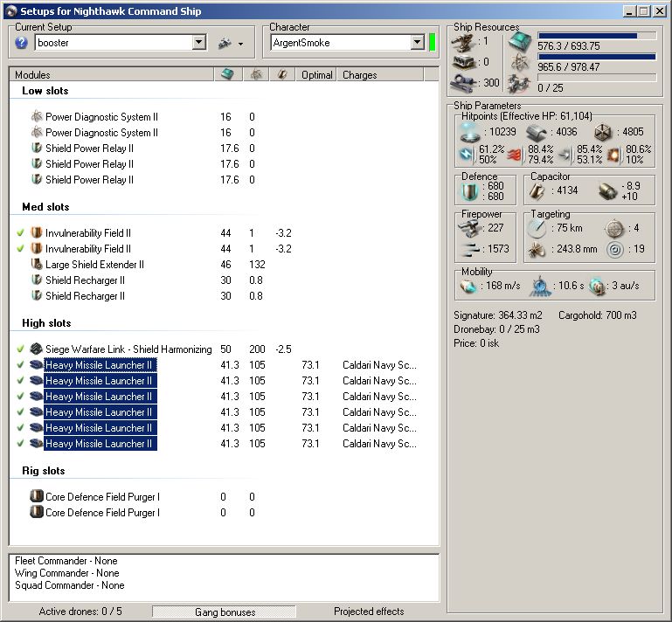Click the Projected effects label
This screenshot has width=672, height=622.
[x=369, y=612]
